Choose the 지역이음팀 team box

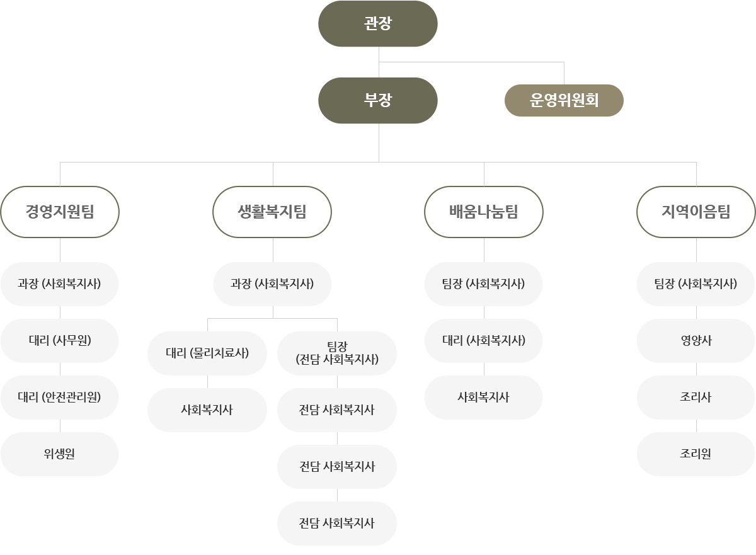(x=696, y=212)
